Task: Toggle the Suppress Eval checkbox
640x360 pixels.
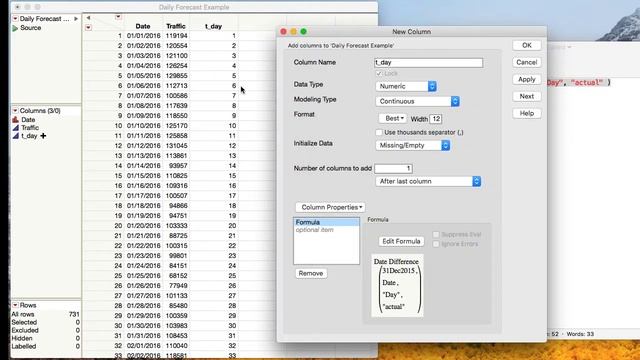Action: (x=436, y=234)
